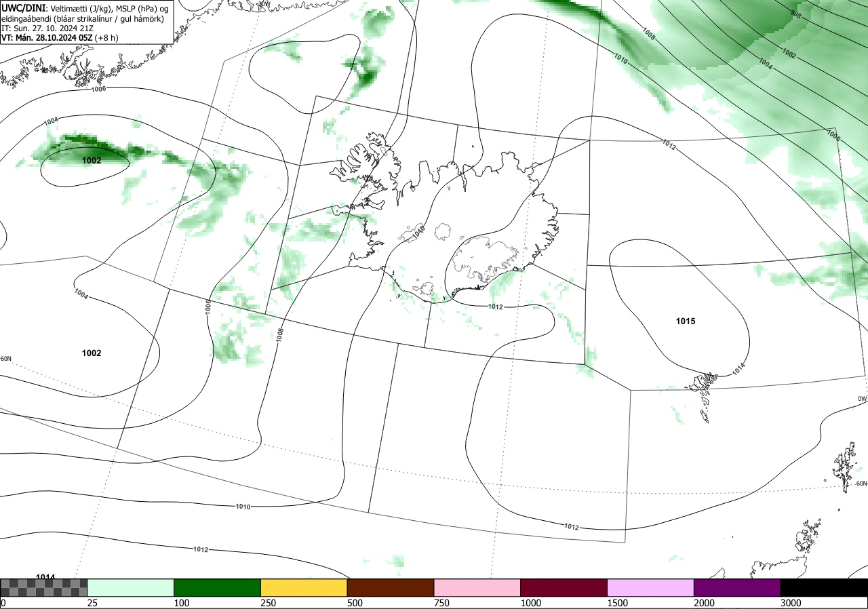Click the "eldingaábendi" description line in the title box
The height and width of the screenshot is (609, 868).
coord(82,18)
